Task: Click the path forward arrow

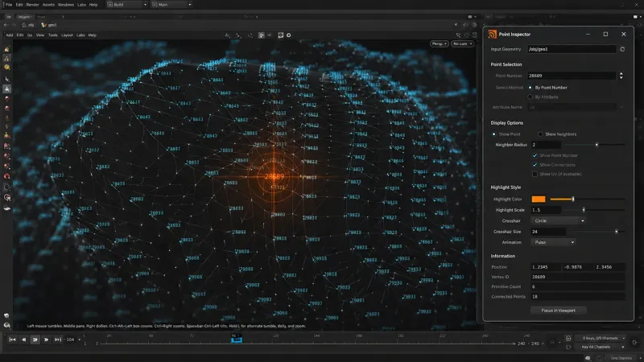Action: click(x=14, y=25)
